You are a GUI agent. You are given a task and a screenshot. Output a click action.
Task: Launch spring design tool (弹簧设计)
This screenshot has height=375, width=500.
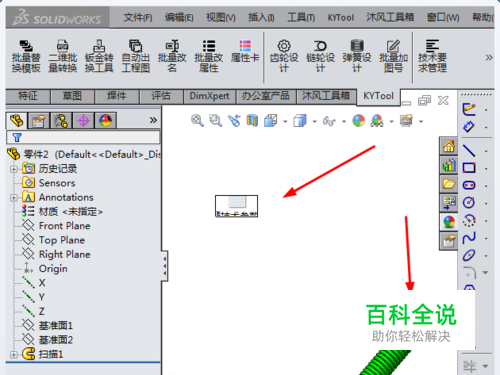click(357, 56)
